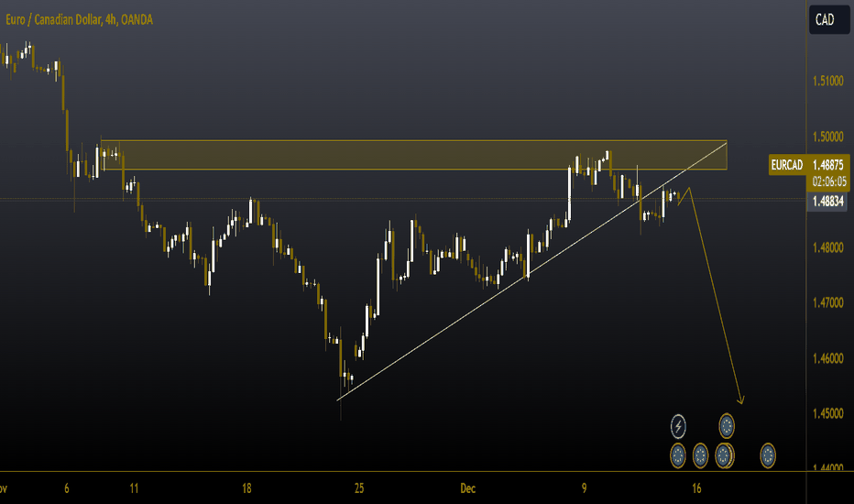The width and height of the screenshot is (854, 504).
Task: Open the rightmost EU flag event icon
Action: click(768, 455)
